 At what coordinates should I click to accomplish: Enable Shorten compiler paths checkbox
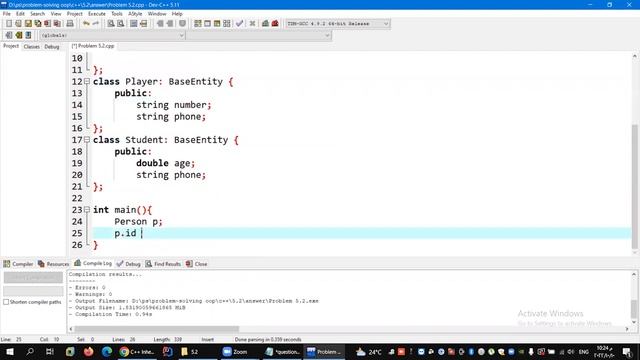click(6, 302)
